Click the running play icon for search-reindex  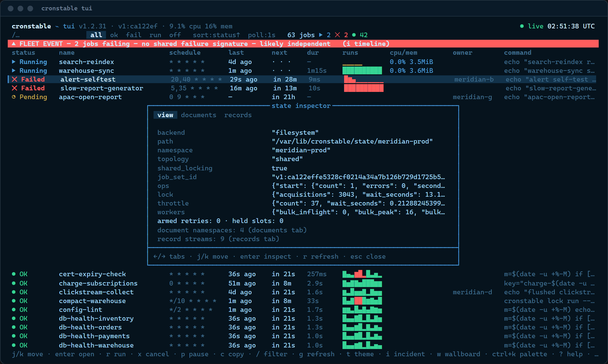click(x=14, y=62)
